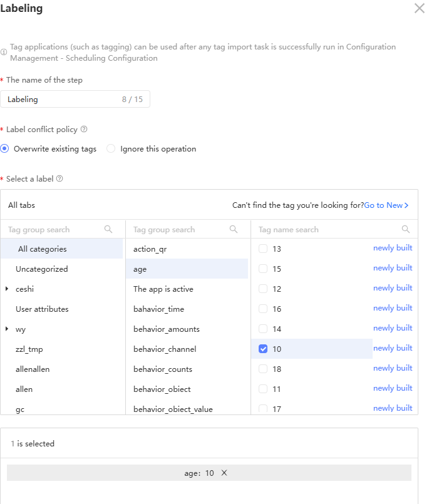Expand the wy category tree node
Screen dimensions: 429x504
pyautogui.click(x=7, y=329)
